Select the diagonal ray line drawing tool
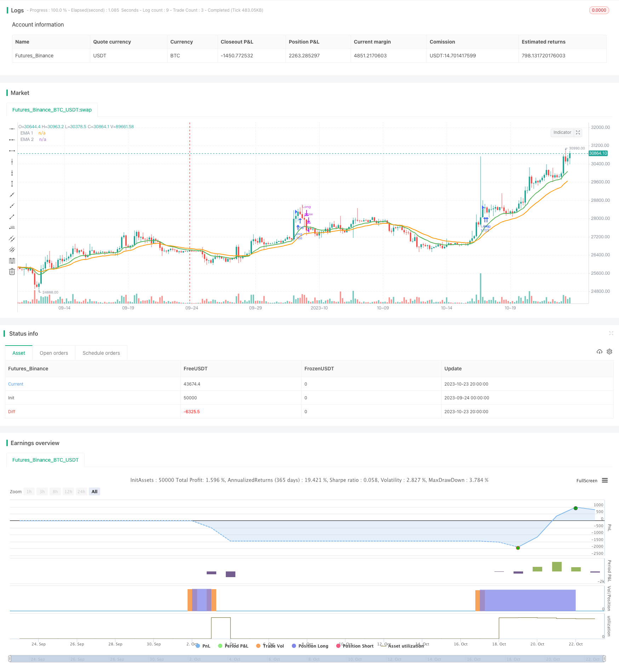Screen dimensions: 619x672 (12, 206)
